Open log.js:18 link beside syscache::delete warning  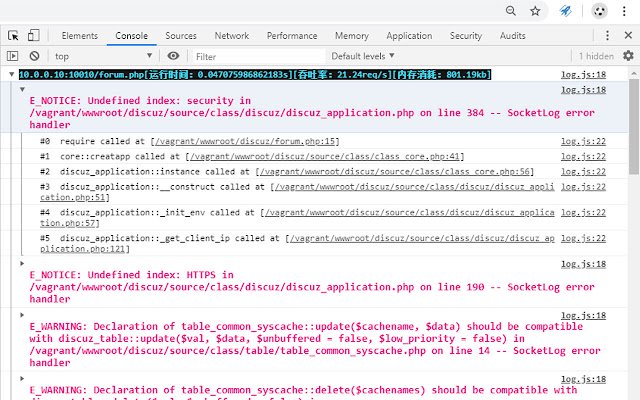pyautogui.click(x=583, y=379)
